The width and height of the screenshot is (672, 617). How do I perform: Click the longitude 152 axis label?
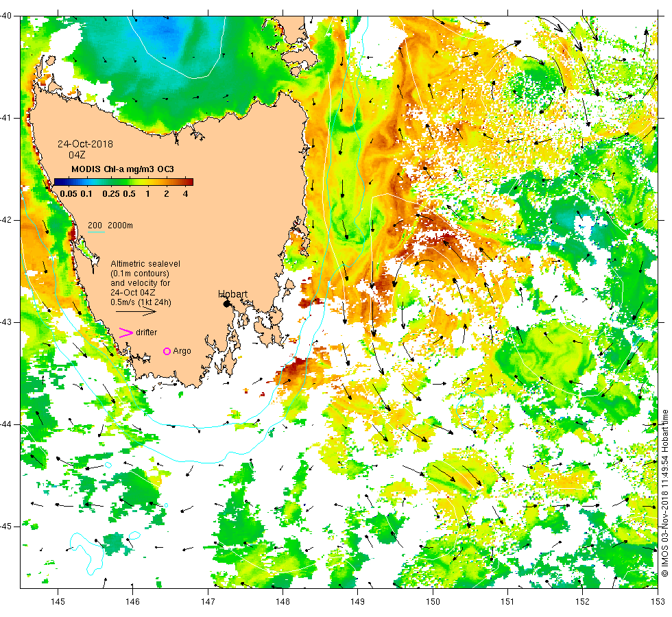tap(582, 602)
